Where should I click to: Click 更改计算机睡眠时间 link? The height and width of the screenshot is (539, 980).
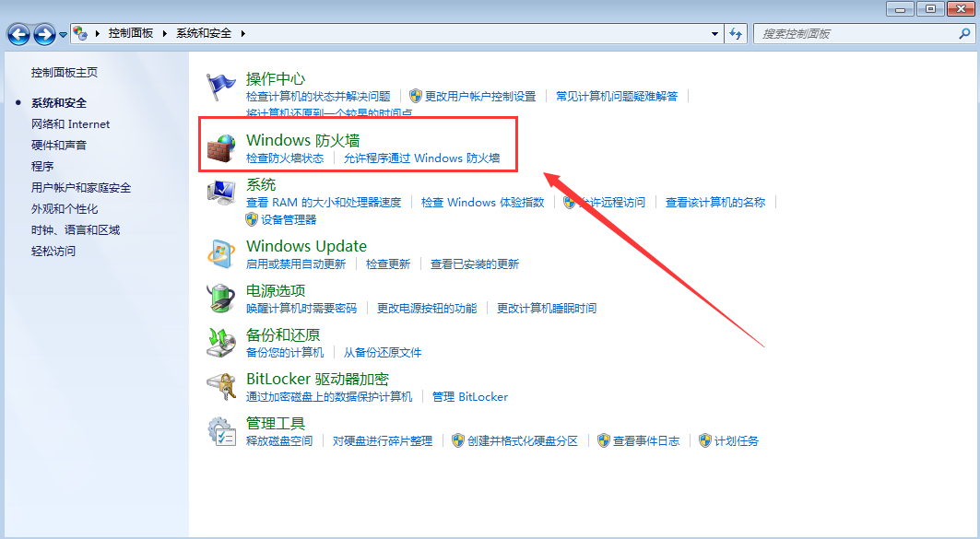point(547,309)
